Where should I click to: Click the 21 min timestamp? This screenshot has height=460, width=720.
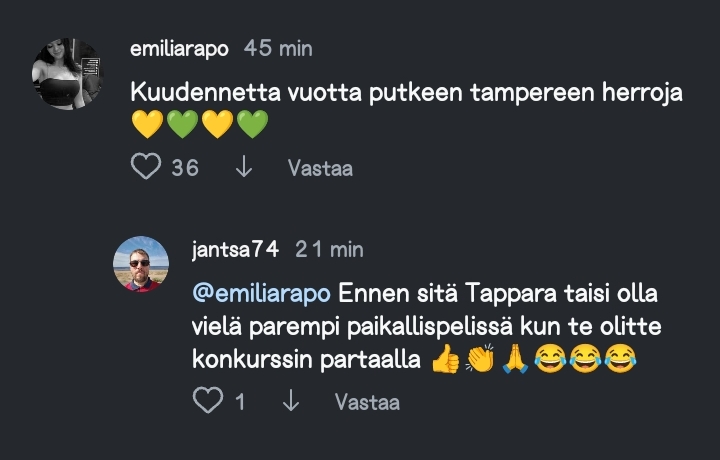click(331, 249)
